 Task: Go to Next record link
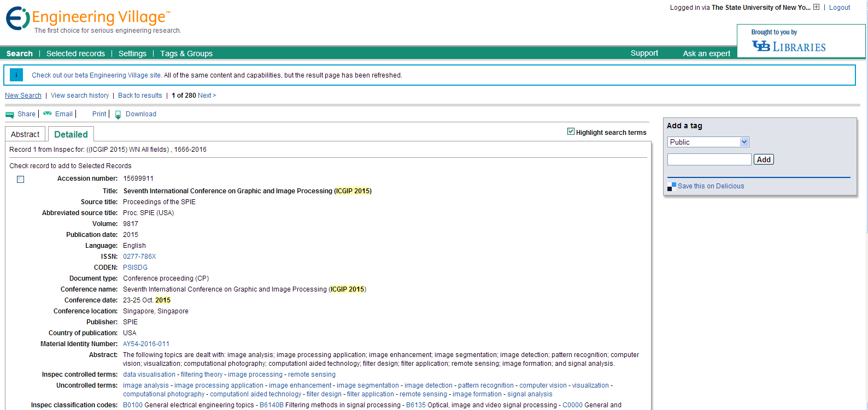207,96
